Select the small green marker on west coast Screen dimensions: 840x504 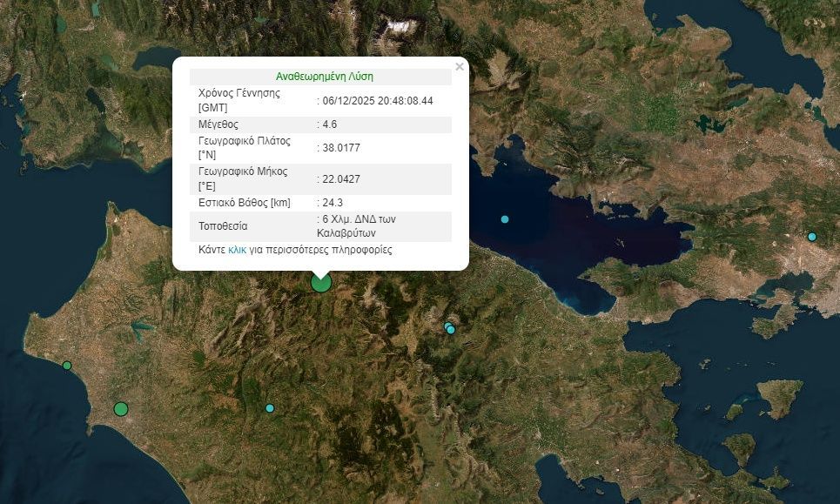[67, 366]
